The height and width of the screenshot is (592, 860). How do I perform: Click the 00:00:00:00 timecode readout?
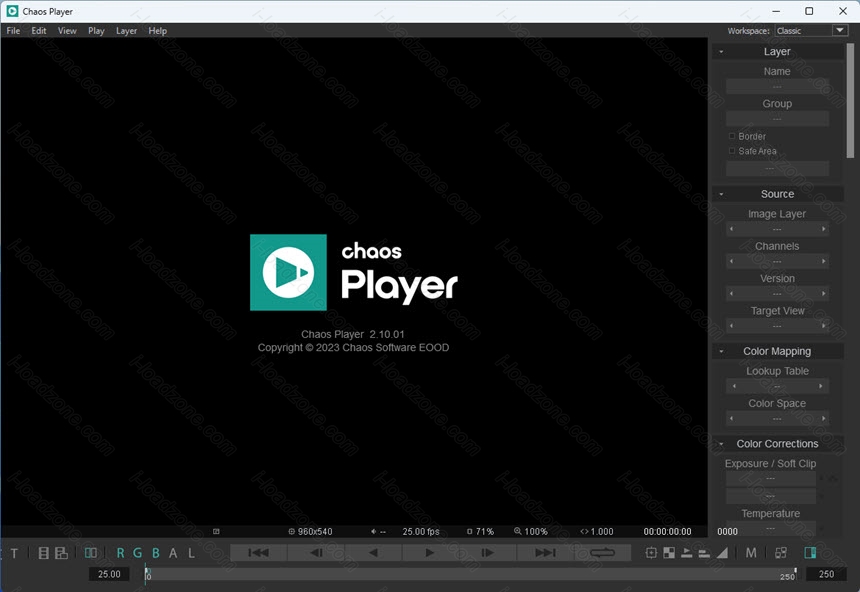(x=667, y=531)
